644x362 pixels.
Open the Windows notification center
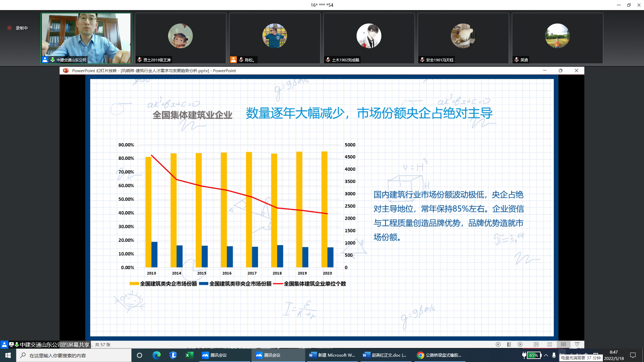[633, 355]
